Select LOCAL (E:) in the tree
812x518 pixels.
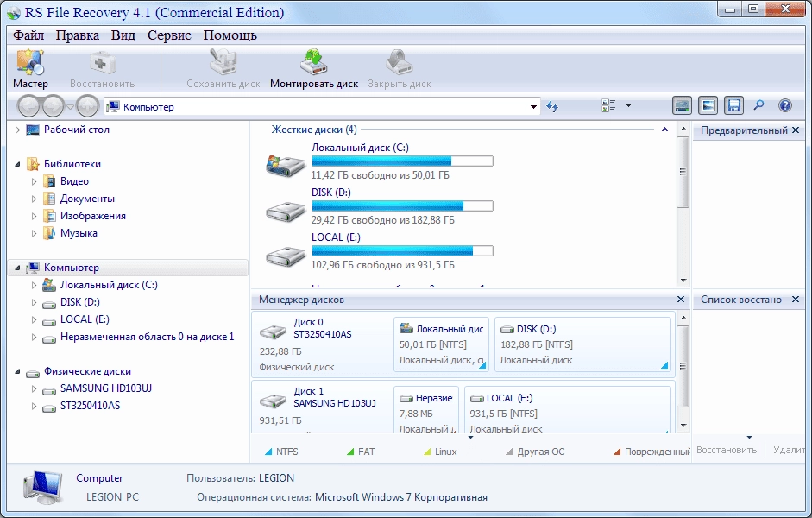coord(85,319)
